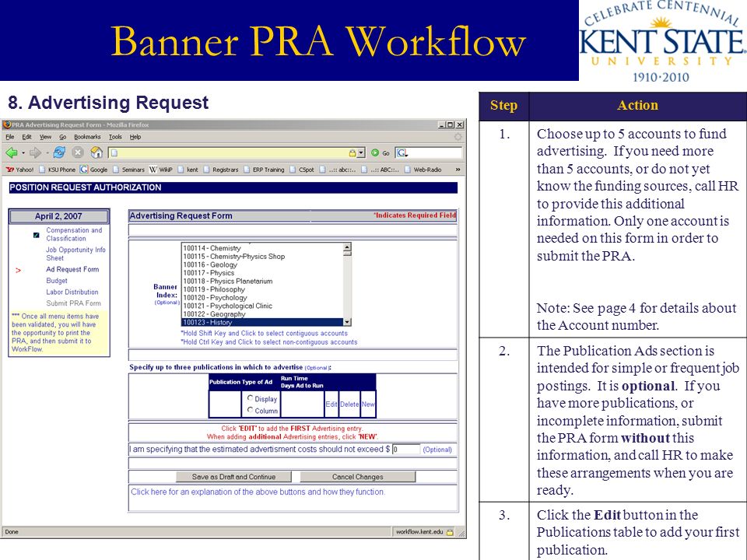Select the Display radio button

(250, 398)
